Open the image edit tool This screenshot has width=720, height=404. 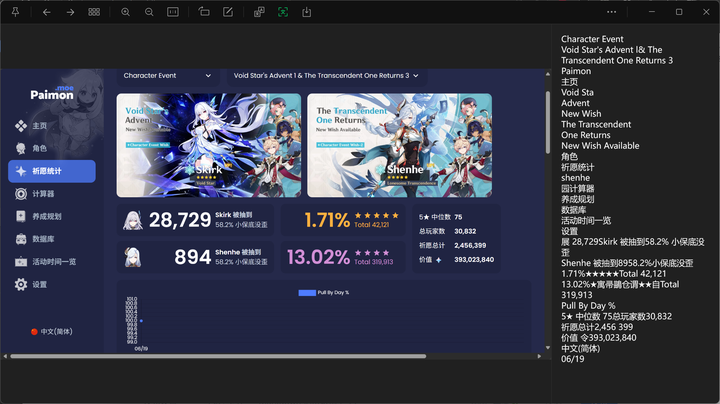pyautogui.click(x=228, y=12)
